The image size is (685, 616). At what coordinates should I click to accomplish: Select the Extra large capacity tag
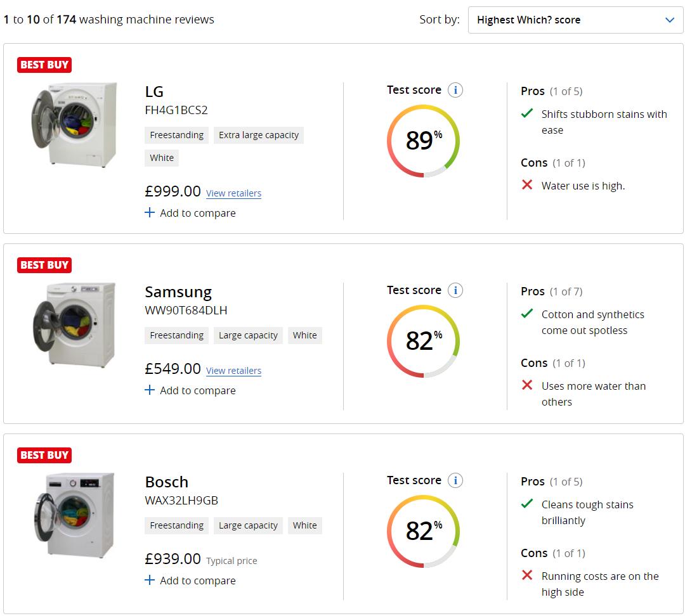pyautogui.click(x=259, y=135)
